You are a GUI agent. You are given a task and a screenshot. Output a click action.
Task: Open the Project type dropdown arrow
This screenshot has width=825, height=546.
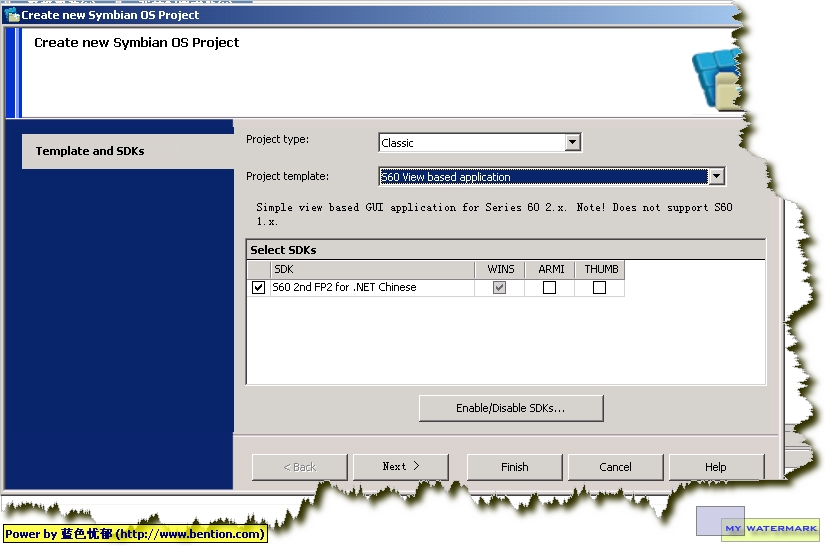pyautogui.click(x=572, y=142)
